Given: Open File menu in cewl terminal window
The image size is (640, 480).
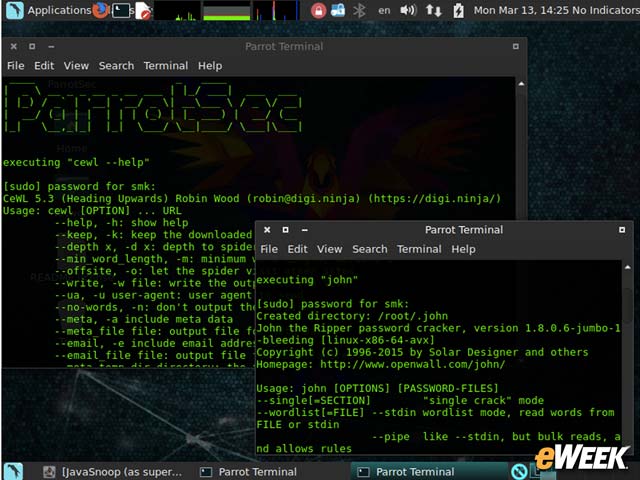Looking at the screenshot, I should point(16,66).
